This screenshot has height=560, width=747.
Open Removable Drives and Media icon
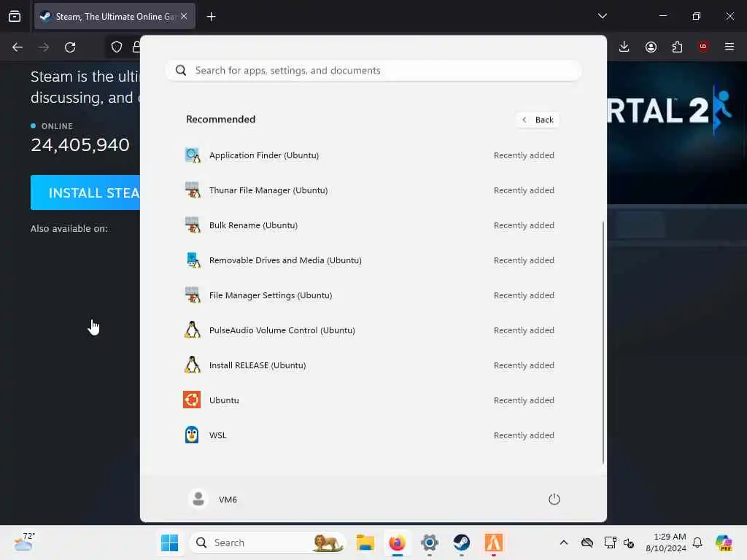[193, 260]
